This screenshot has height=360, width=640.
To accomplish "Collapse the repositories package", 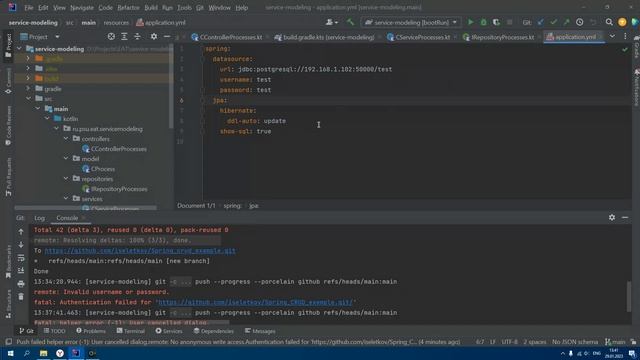I will pos(66,178).
